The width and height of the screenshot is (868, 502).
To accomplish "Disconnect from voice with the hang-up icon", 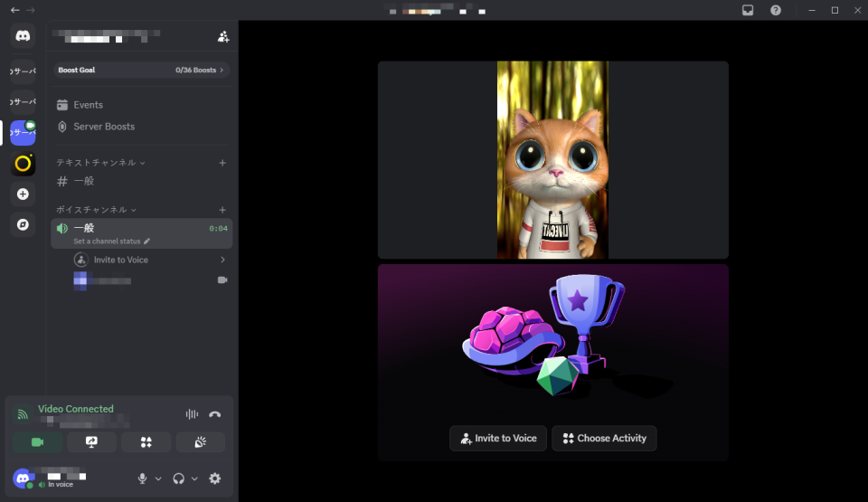I will (x=214, y=414).
